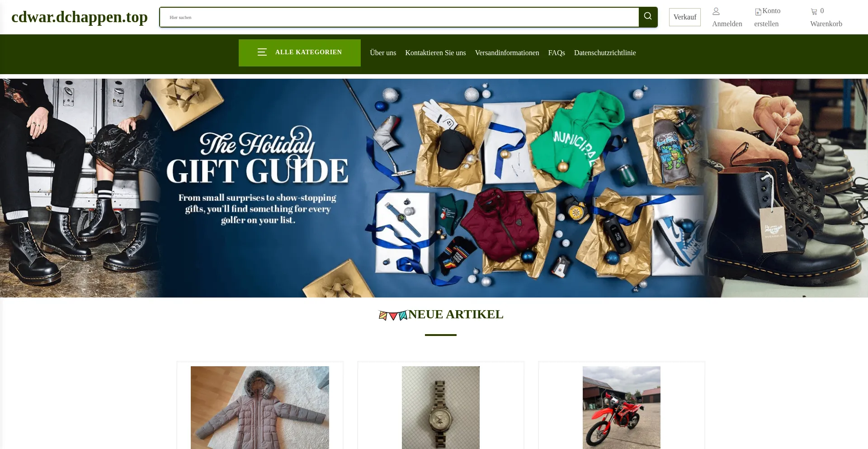Screen dimensions: 868x449
Task: Open the Holiday Gift Guide banner
Action: point(434,188)
